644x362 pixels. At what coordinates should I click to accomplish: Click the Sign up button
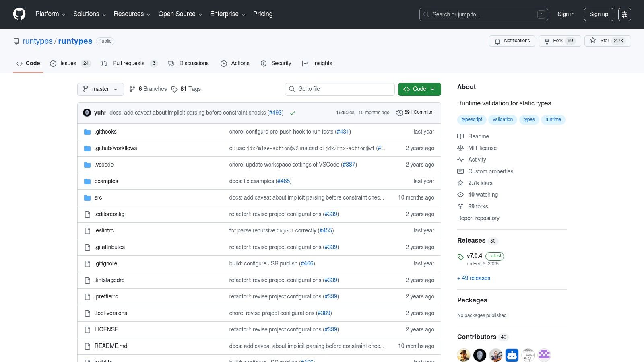tap(599, 14)
